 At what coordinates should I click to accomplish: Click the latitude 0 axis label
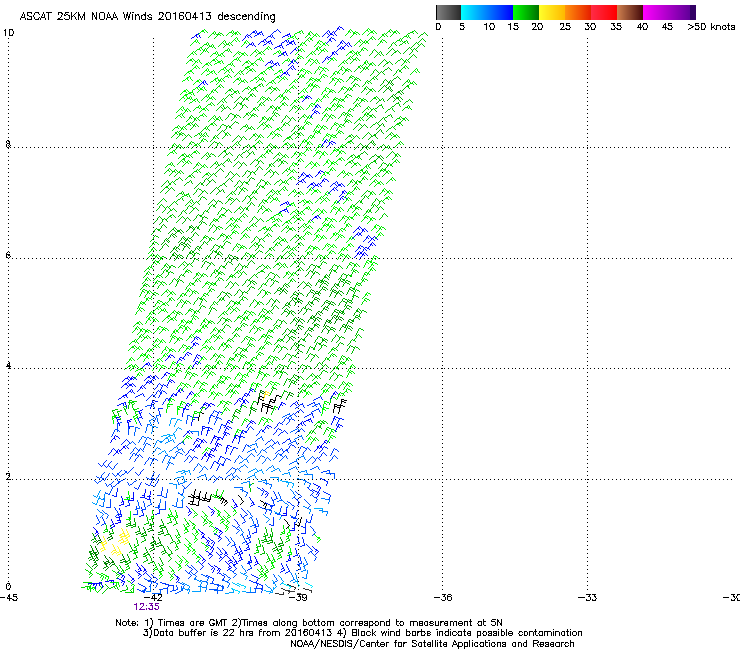(8, 586)
